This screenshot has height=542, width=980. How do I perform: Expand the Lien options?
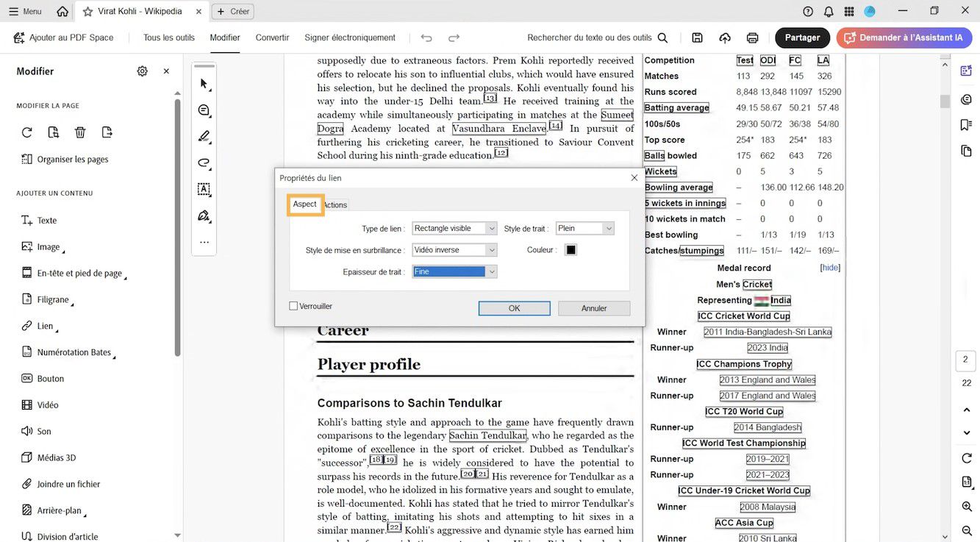(57, 329)
